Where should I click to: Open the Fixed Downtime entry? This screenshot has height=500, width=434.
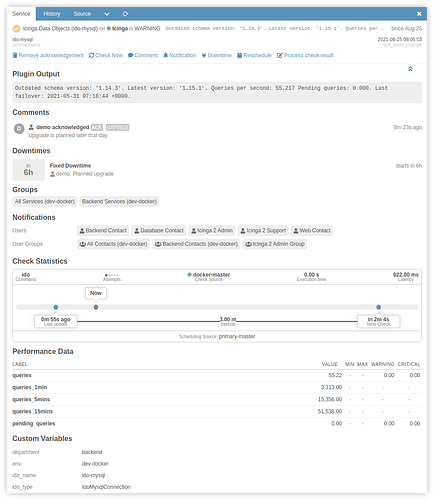(70, 166)
